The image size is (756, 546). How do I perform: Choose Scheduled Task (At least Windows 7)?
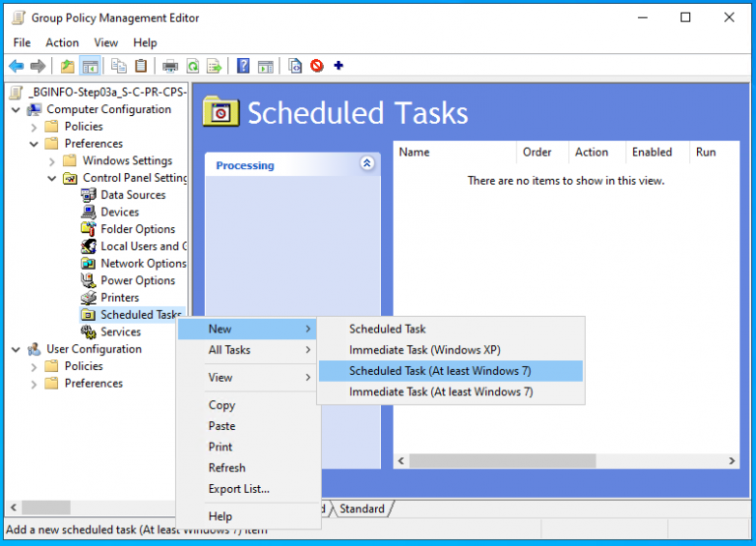[440, 371]
